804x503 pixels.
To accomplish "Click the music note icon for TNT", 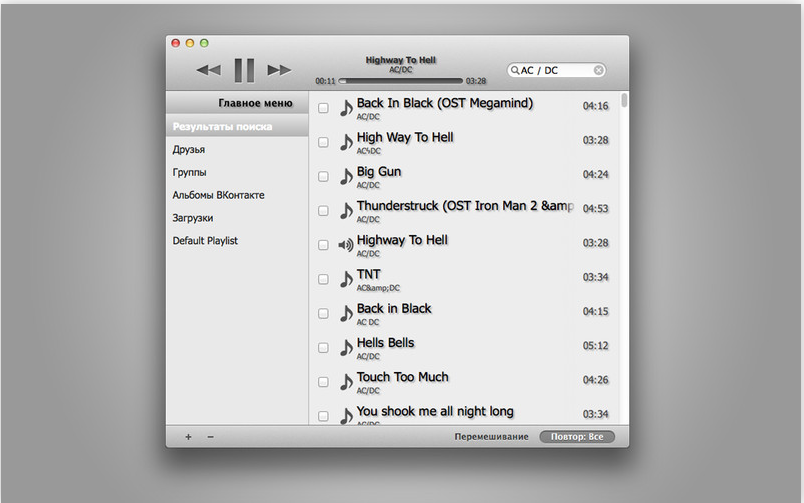I will coord(347,279).
